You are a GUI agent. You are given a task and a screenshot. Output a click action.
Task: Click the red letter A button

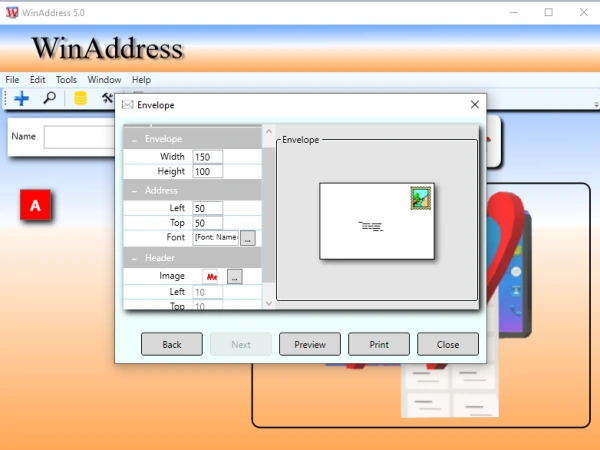point(35,205)
